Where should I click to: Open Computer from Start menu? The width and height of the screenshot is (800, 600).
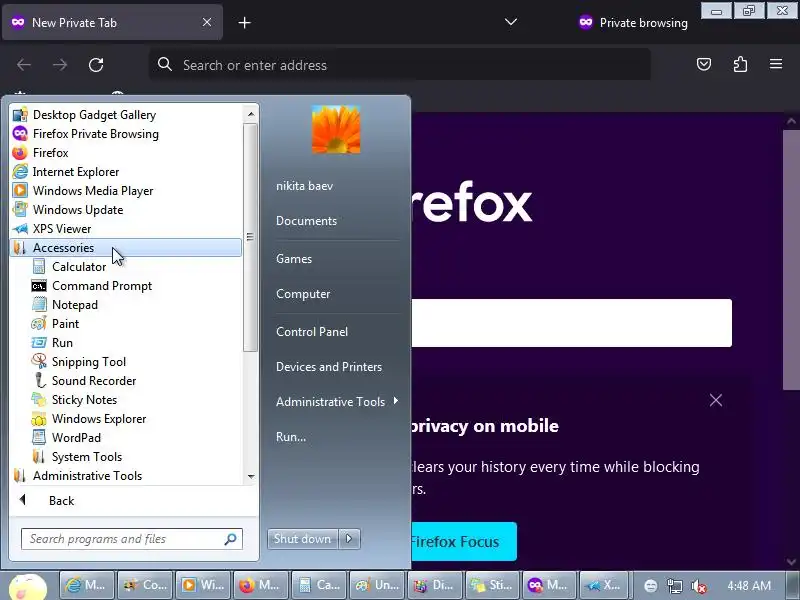pyautogui.click(x=303, y=294)
